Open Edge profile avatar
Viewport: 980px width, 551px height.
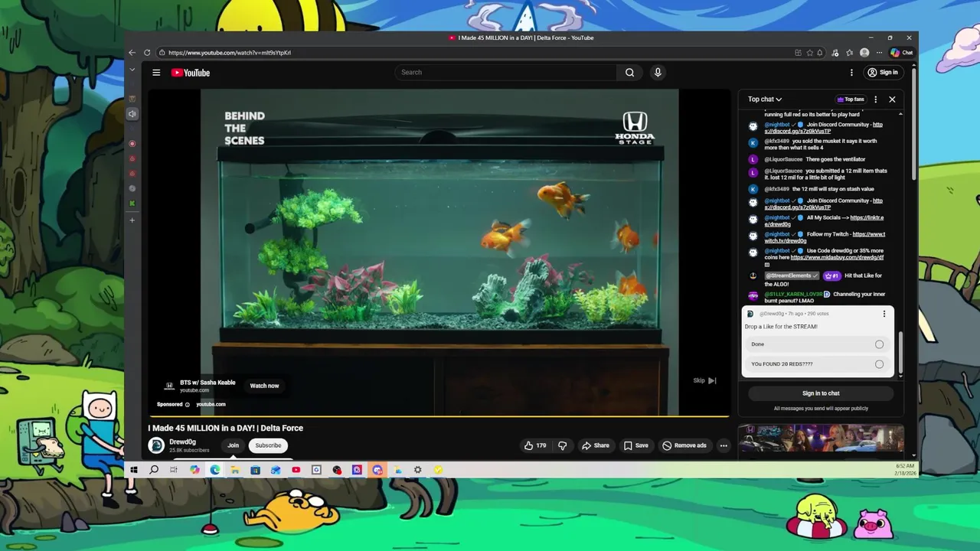[x=864, y=53]
